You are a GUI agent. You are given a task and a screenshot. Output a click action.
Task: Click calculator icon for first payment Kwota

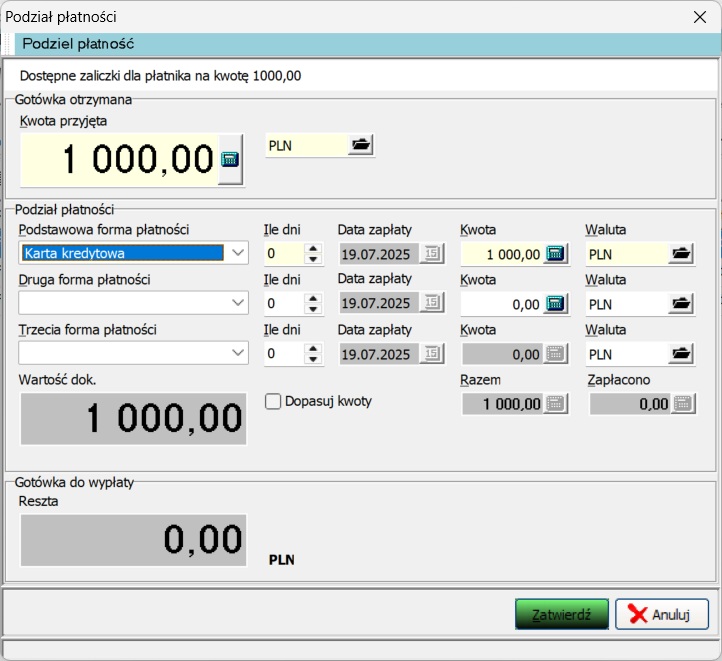556,254
